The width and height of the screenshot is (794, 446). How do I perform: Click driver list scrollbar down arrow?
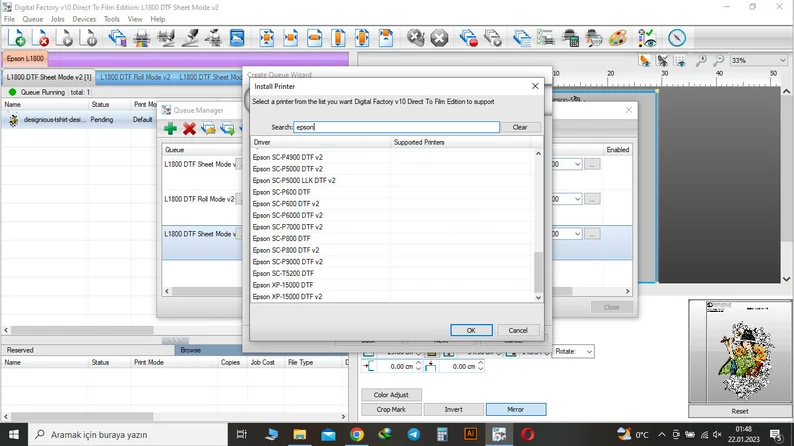coord(538,298)
